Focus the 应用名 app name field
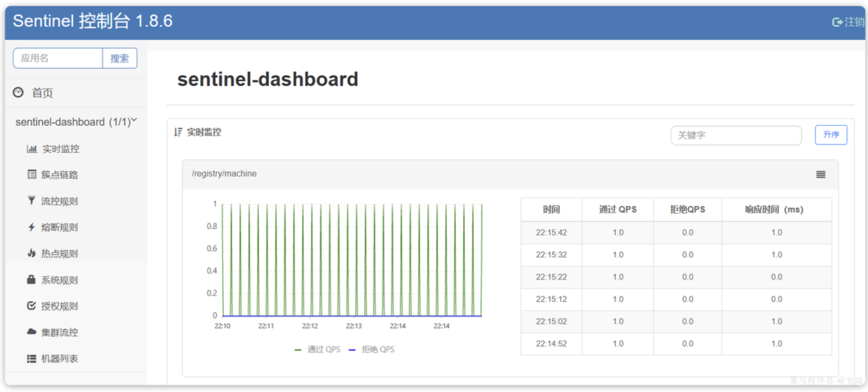 [x=58, y=58]
